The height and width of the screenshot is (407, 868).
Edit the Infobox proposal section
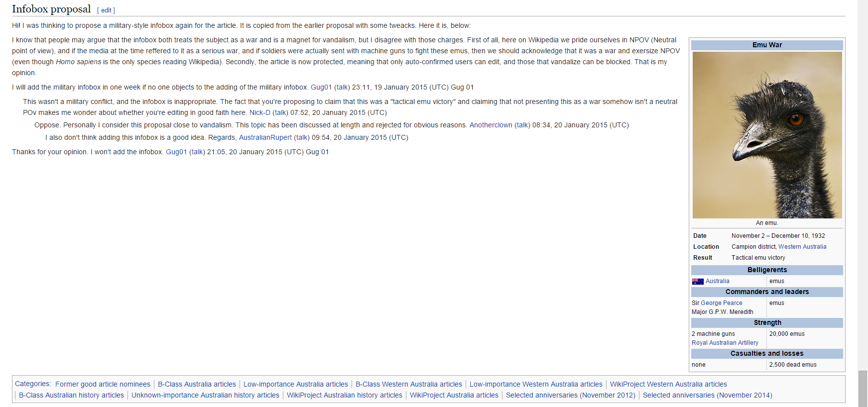(x=106, y=10)
